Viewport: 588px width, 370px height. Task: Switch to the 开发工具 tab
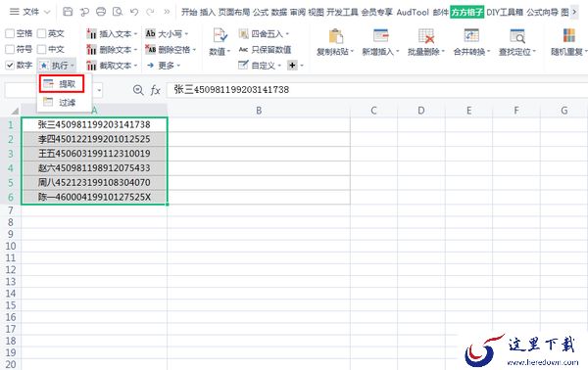(342, 13)
